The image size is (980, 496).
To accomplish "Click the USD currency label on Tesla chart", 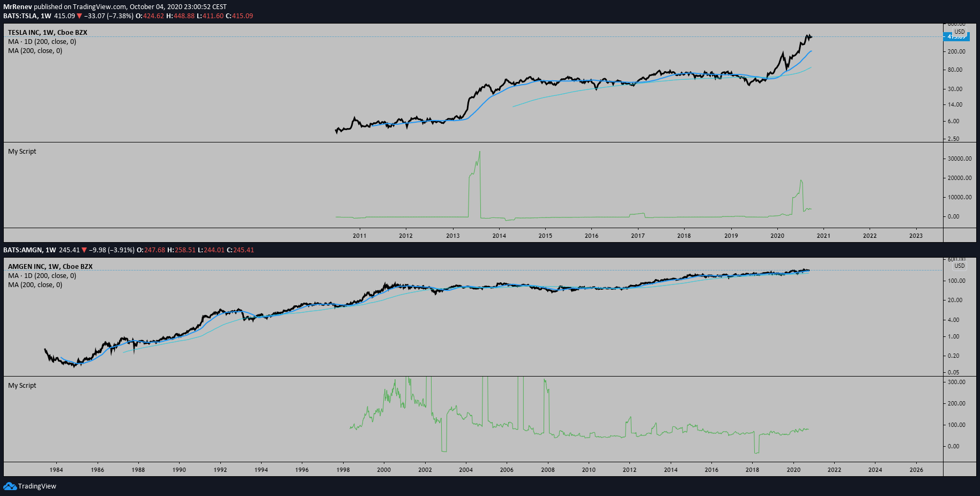I will (960, 32).
